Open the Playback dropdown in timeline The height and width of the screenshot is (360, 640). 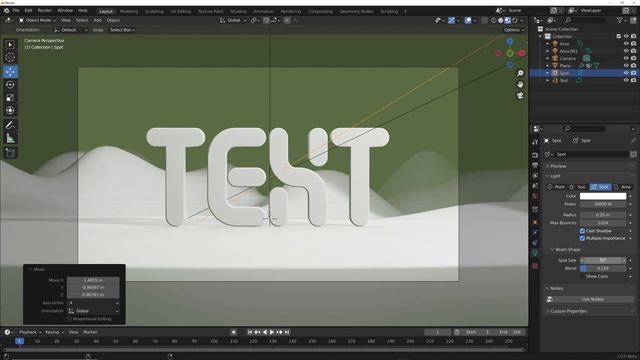[30, 332]
